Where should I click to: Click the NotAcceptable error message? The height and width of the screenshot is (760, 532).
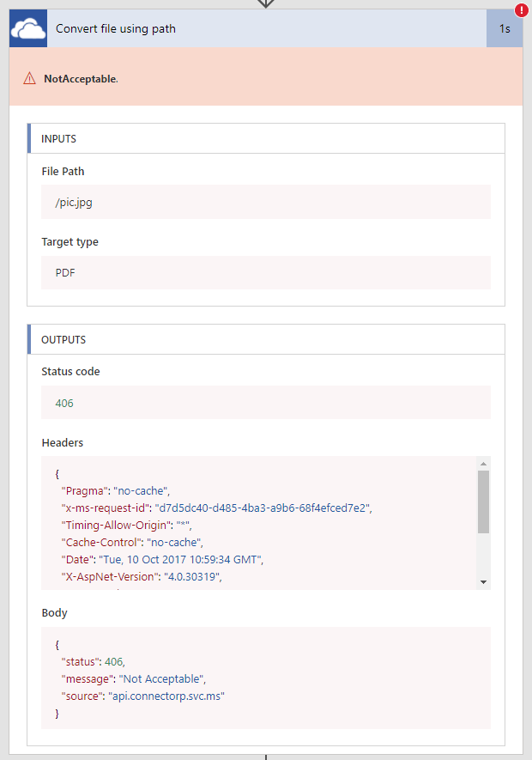click(81, 79)
